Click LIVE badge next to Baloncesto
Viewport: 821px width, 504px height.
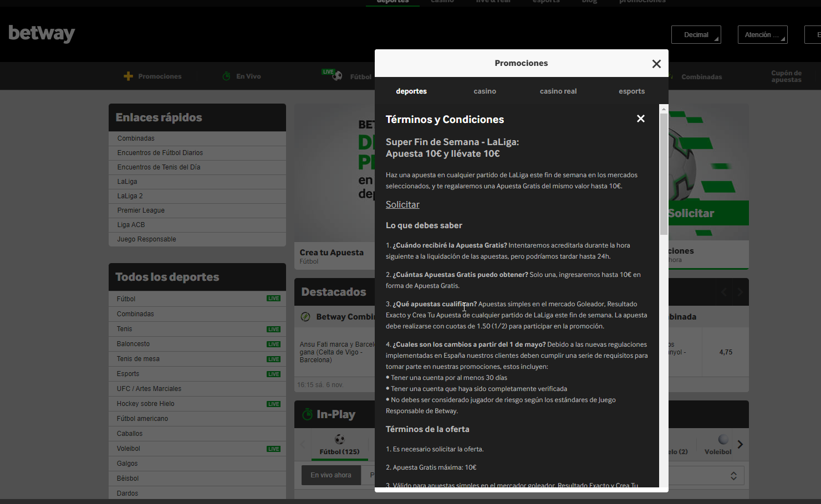pos(274,344)
